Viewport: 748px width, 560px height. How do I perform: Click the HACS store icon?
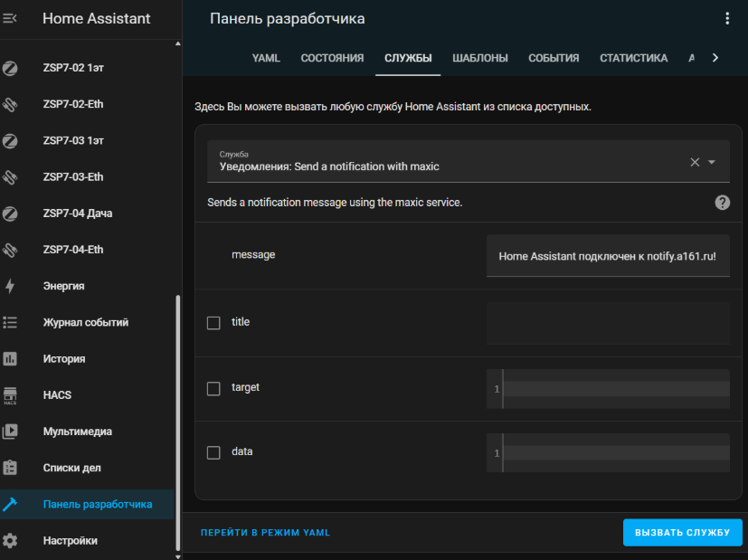pos(10,395)
